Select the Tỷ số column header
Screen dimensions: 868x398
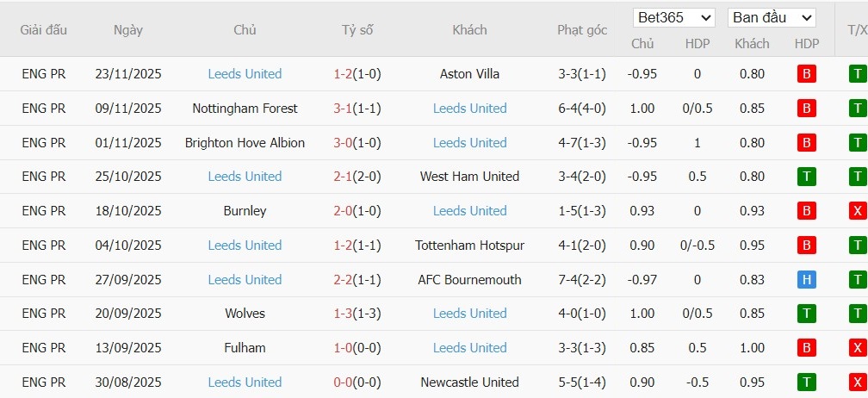point(357,30)
